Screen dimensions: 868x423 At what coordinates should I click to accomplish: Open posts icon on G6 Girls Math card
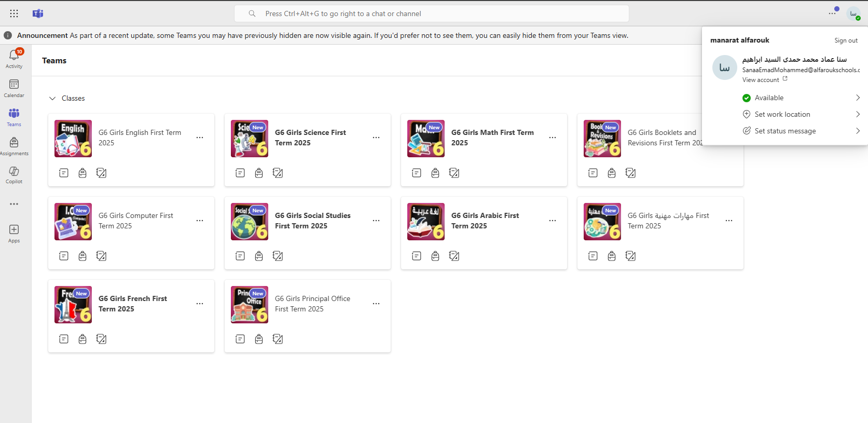pos(417,173)
